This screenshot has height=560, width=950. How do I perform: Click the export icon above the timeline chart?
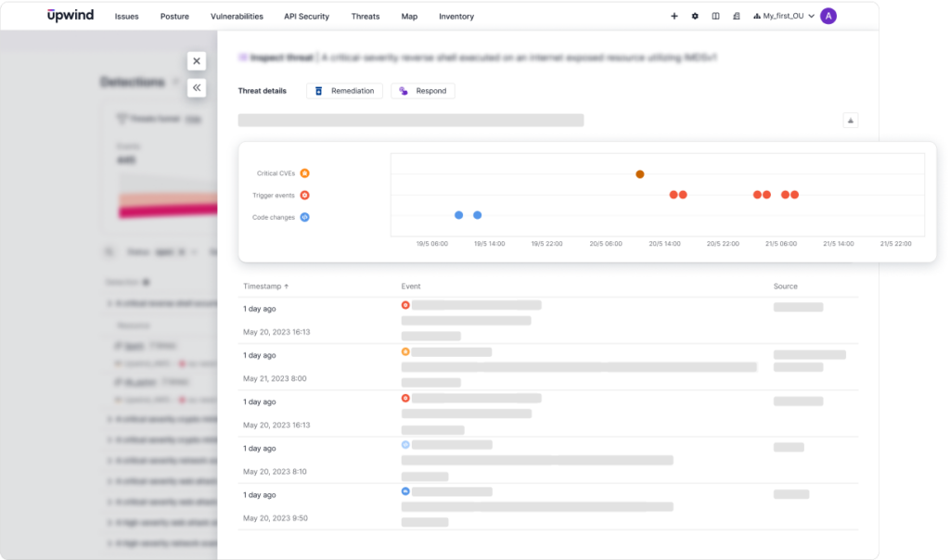(850, 120)
